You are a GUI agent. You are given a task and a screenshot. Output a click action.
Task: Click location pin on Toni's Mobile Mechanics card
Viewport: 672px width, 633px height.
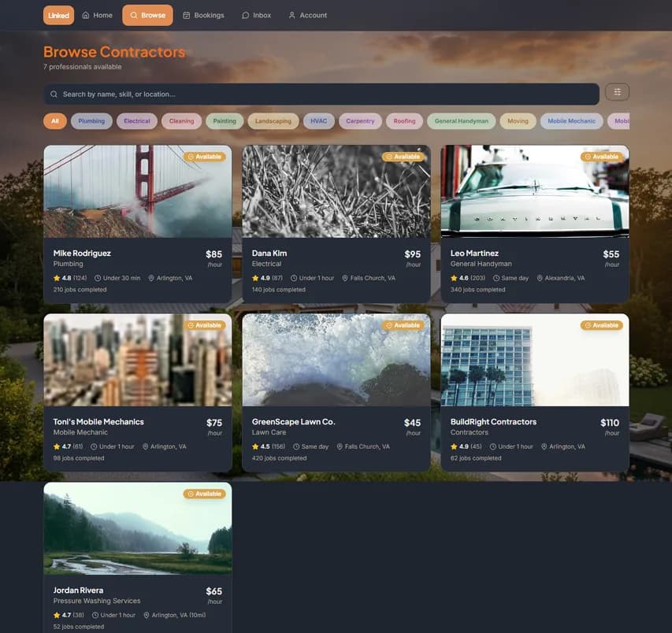tap(145, 446)
